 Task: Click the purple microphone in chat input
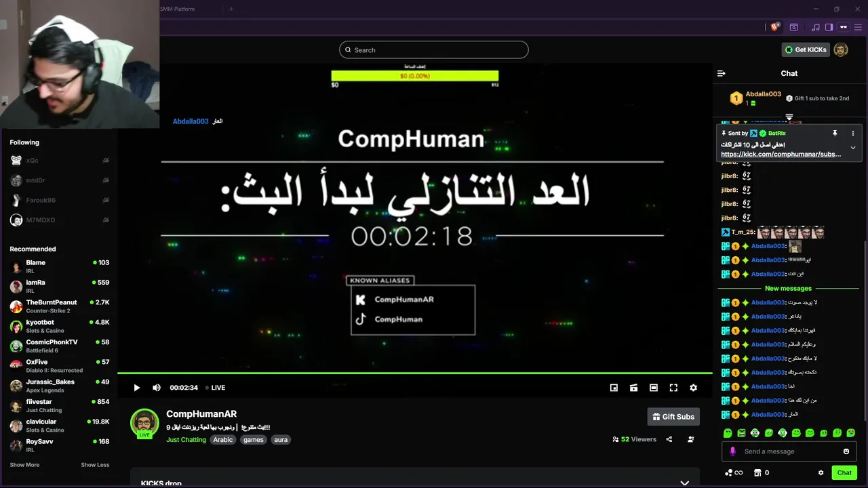732,451
